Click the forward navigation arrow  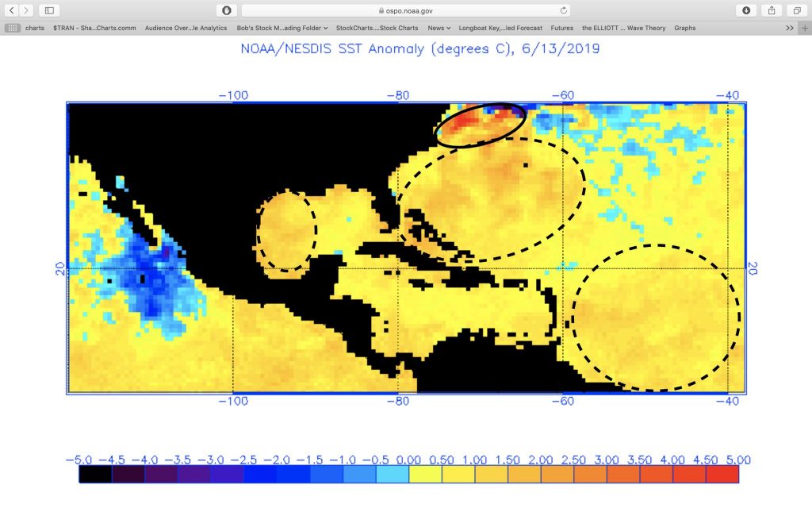28,10
